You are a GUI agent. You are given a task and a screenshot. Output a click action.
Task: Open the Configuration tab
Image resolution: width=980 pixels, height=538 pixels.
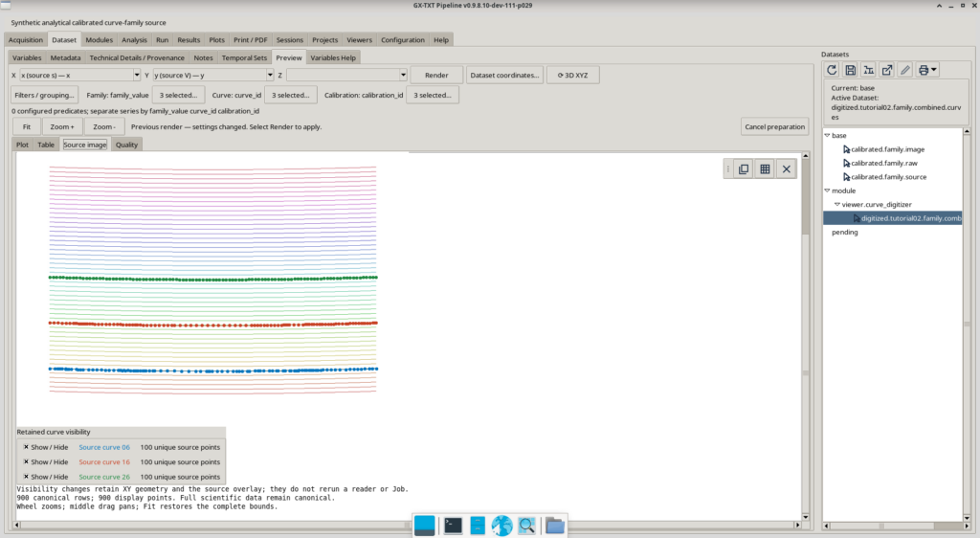pos(403,40)
